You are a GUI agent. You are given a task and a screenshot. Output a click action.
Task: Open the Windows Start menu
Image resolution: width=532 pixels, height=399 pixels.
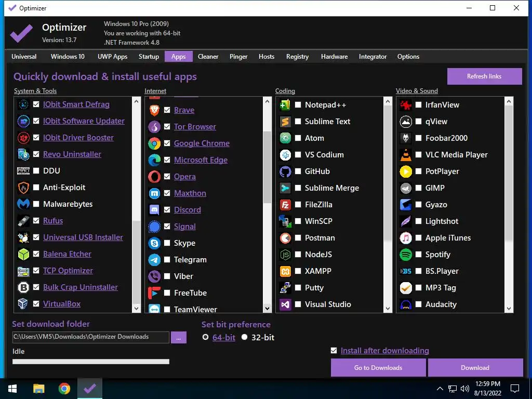12,389
